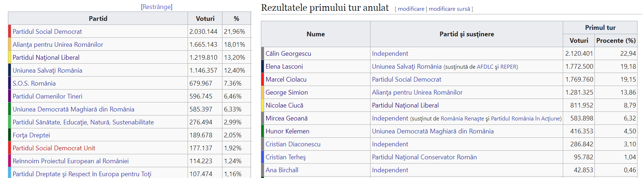Image resolution: width=644 pixels, height=178 pixels.
Task: Collapse the table via Restrânge link
Action: (157, 7)
